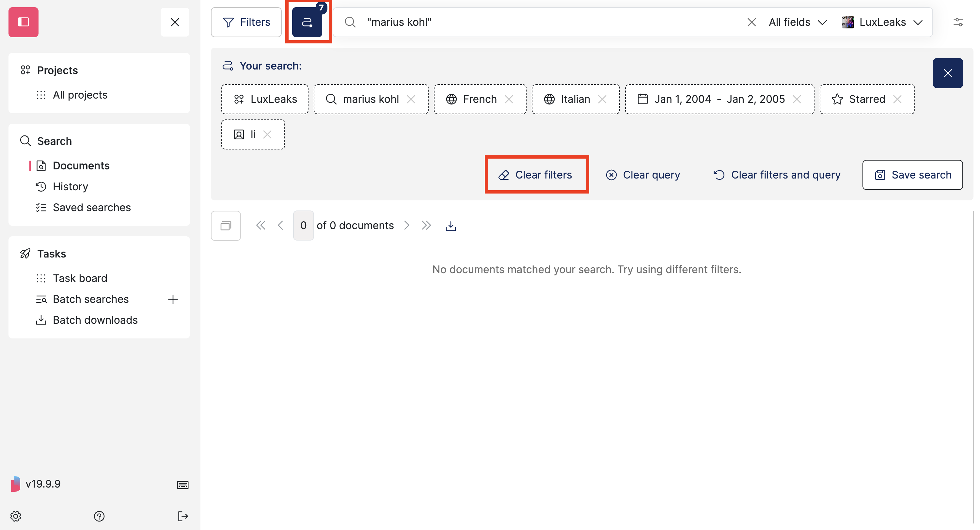This screenshot has width=980, height=530.
Task: Open the keyboard shortcuts panel
Action: point(182,484)
